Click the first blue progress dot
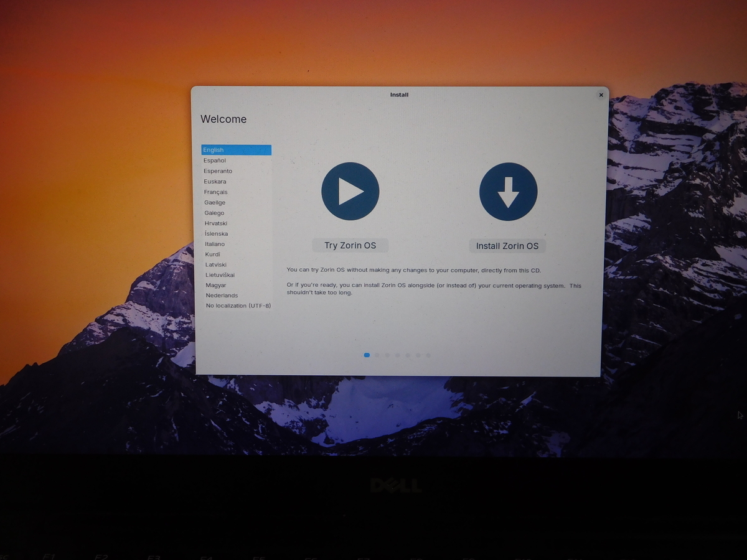747x560 pixels. [367, 355]
